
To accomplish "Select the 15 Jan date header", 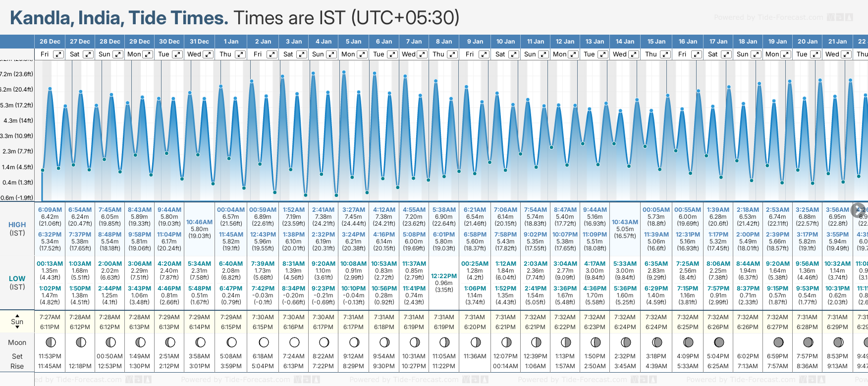I will point(656,42).
